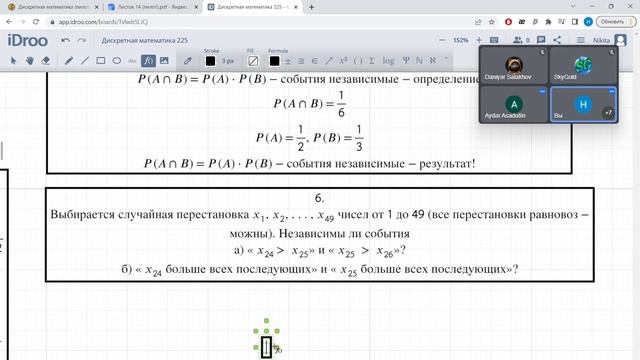This screenshot has height=360, width=640.
Task: Redo the last undone action
Action: (x=82, y=40)
